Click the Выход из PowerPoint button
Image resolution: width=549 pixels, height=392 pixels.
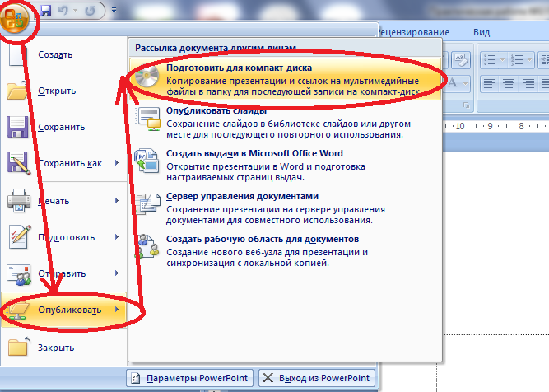pos(317,378)
